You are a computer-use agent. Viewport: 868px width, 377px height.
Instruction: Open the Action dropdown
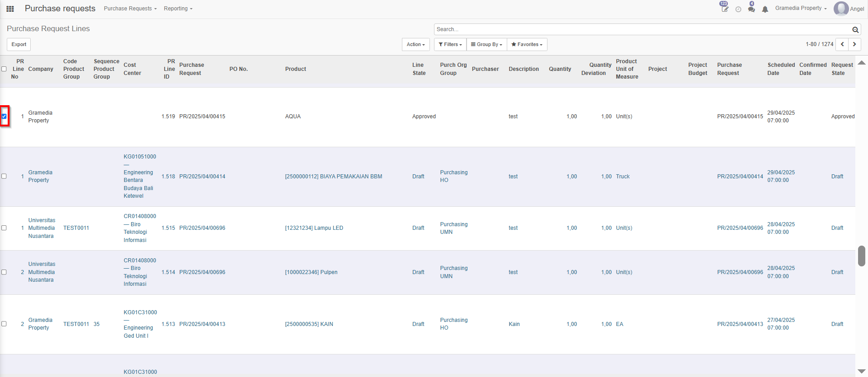tap(415, 44)
